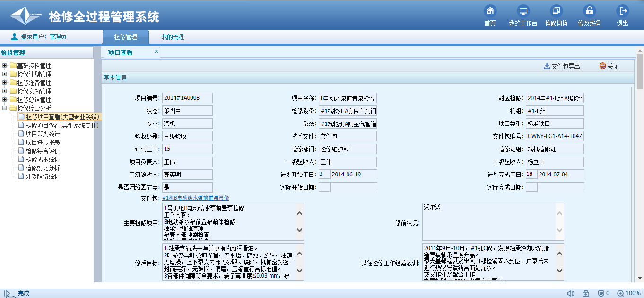
Task: Click the speaker icon in status bar
Action: tap(571, 293)
